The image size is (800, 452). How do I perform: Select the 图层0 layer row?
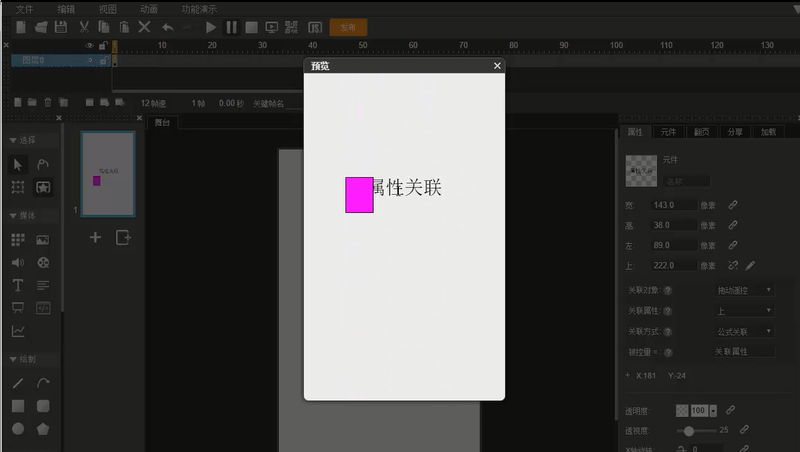(60, 60)
